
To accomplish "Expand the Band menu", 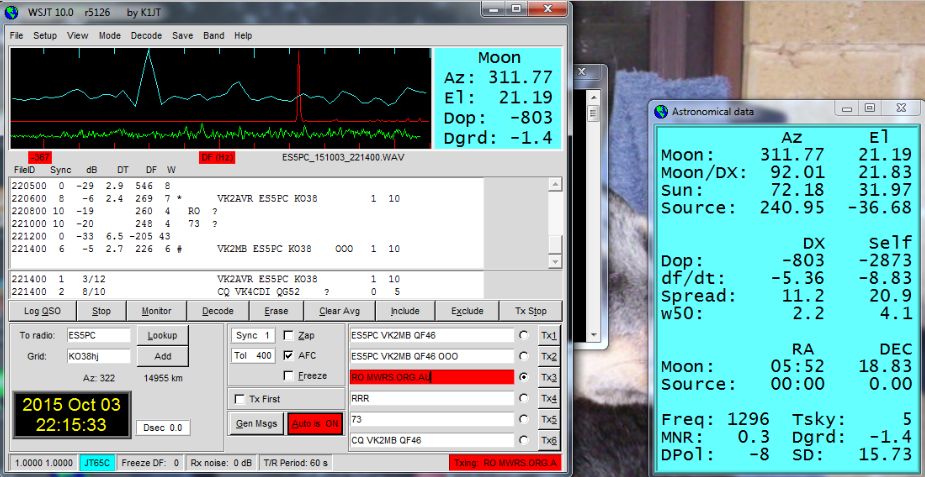I will tap(213, 35).
